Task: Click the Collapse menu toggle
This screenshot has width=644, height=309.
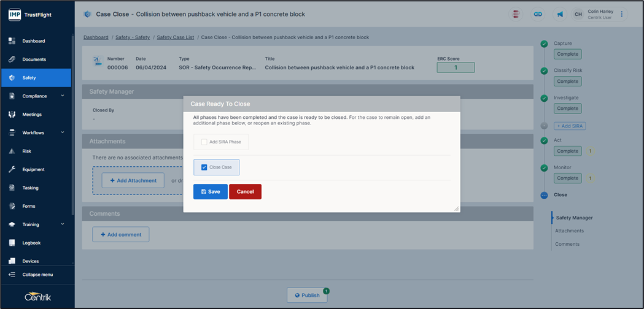Action: [37, 275]
